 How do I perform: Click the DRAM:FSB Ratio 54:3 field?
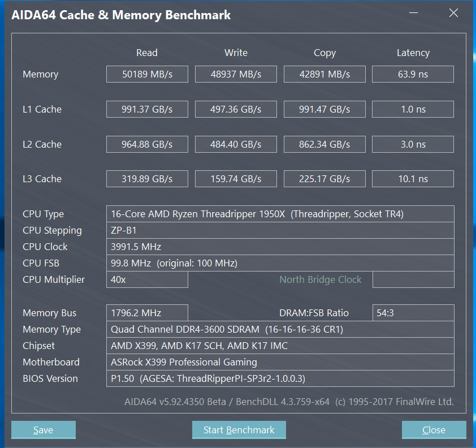pyautogui.click(x=413, y=313)
